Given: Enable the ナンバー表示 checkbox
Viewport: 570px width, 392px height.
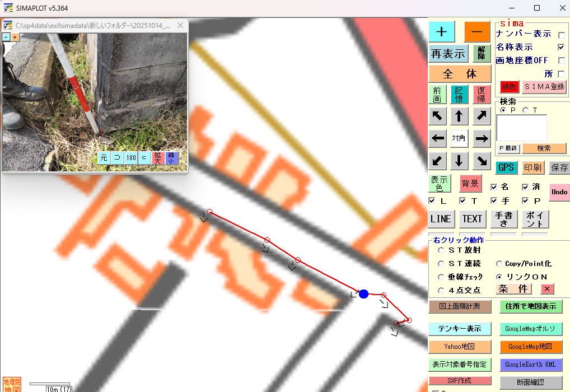Looking at the screenshot, I should (561, 35).
